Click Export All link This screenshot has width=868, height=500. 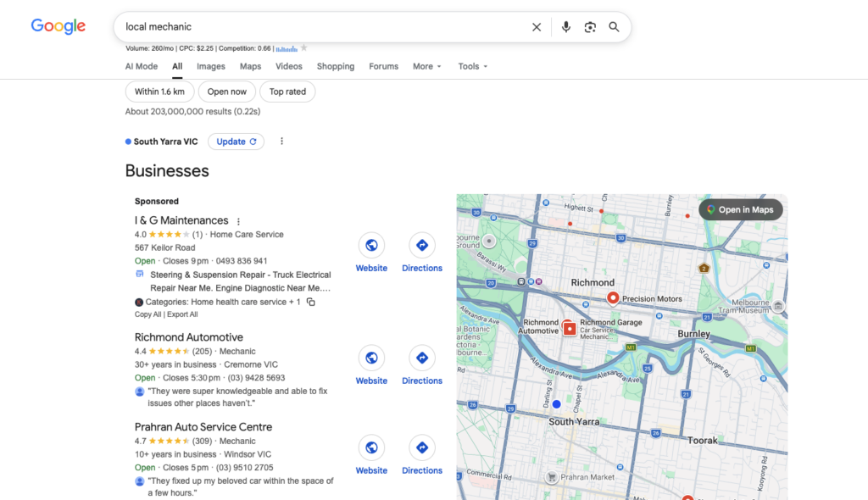click(x=182, y=314)
